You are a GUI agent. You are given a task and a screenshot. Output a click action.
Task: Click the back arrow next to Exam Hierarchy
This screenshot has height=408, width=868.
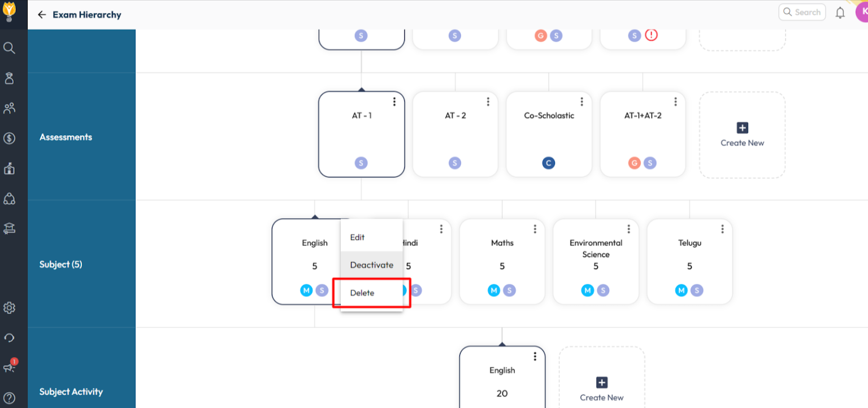pos(42,15)
